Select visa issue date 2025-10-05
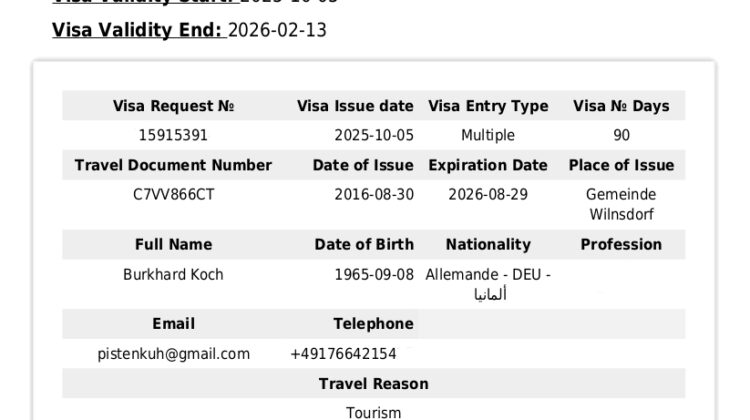The width and height of the screenshot is (750, 420). (374, 135)
